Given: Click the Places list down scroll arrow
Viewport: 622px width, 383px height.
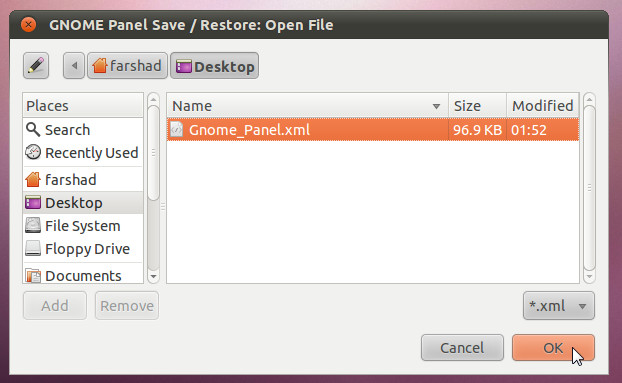Looking at the screenshot, I should 153,276.
